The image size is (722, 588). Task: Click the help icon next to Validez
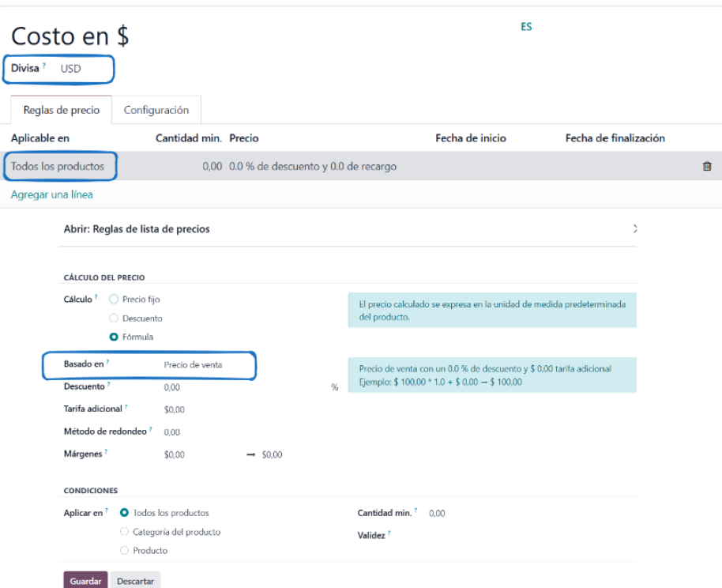click(389, 534)
